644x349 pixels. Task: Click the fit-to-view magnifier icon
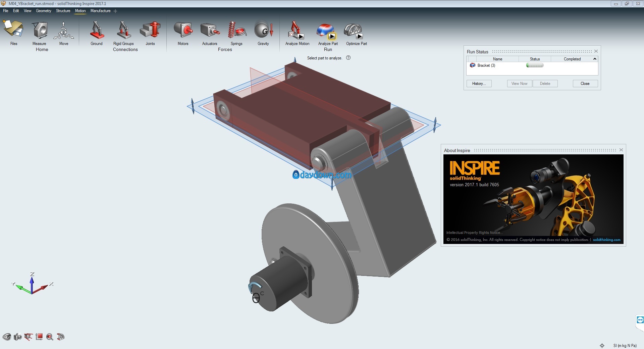(x=50, y=337)
